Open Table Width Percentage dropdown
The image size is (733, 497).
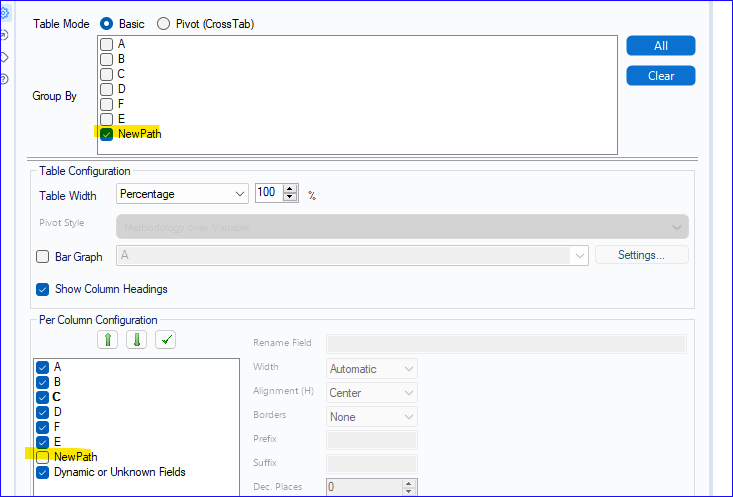182,194
